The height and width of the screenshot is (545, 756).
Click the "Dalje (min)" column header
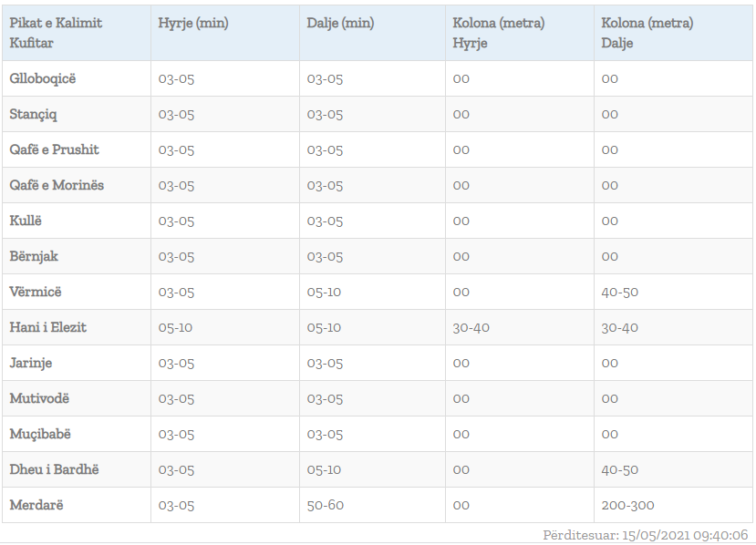(340, 24)
